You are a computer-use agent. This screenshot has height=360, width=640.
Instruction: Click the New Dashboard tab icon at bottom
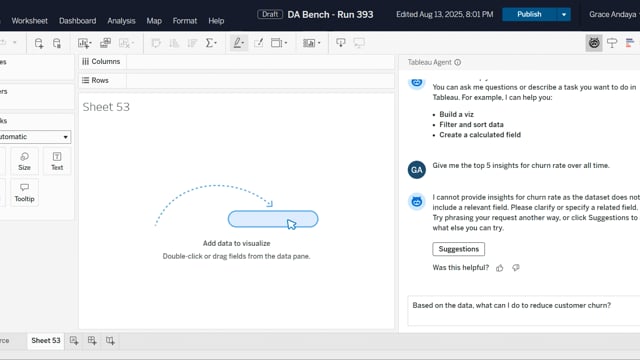point(92,340)
